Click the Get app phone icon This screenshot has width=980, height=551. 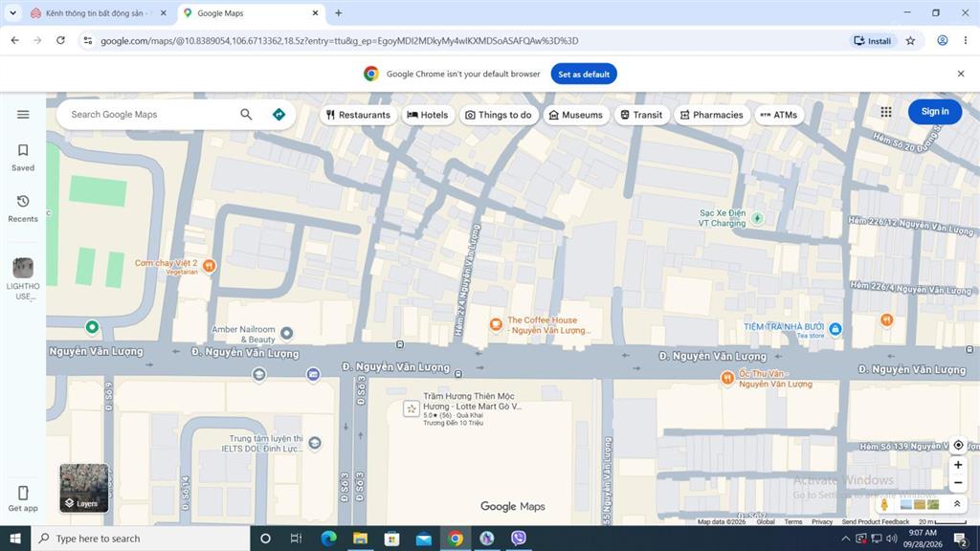pyautogui.click(x=23, y=493)
